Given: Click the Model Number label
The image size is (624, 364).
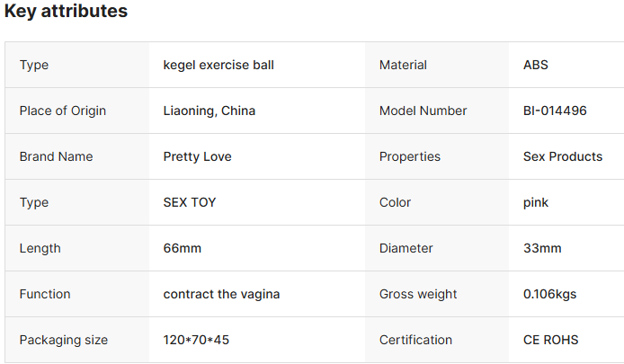Looking at the screenshot, I should pyautogui.click(x=423, y=111).
